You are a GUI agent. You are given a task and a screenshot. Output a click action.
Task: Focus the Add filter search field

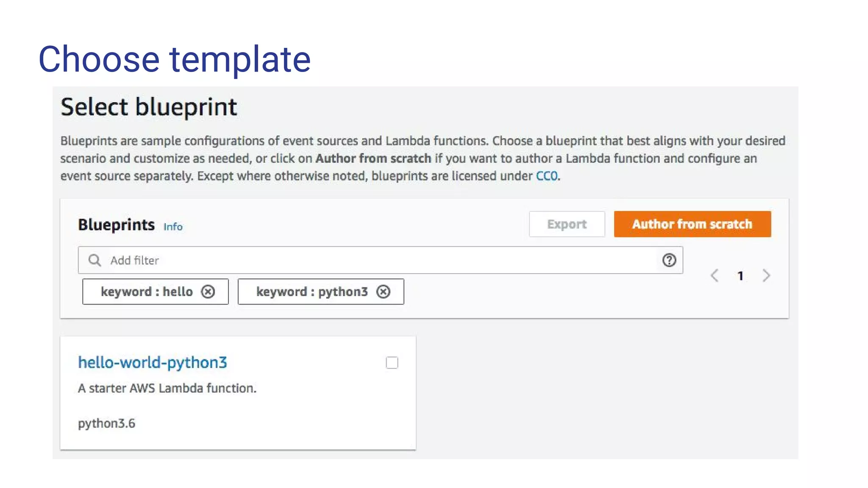coord(380,260)
